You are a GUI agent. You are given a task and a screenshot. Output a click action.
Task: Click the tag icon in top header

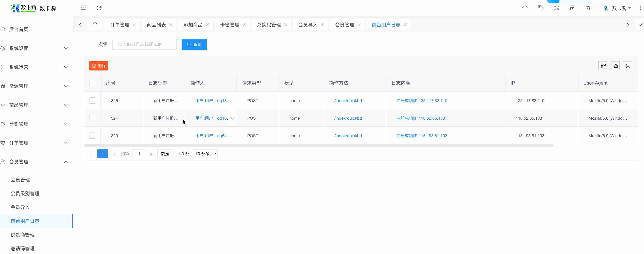click(x=540, y=8)
